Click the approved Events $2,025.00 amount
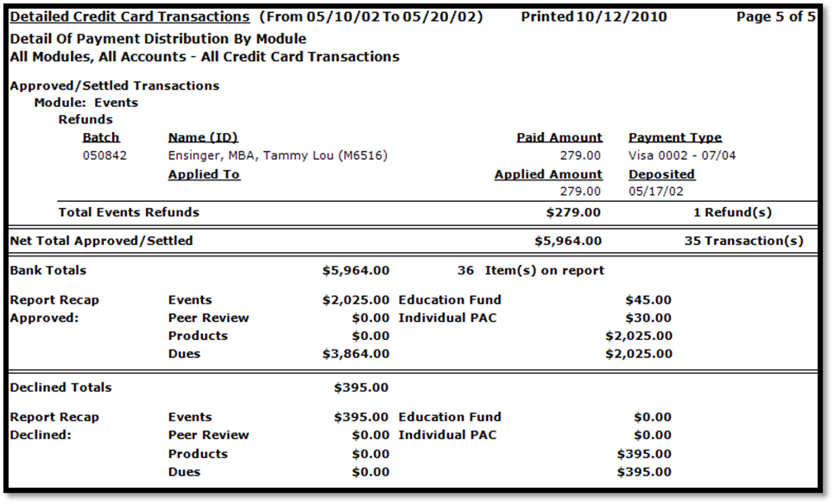 [356, 299]
